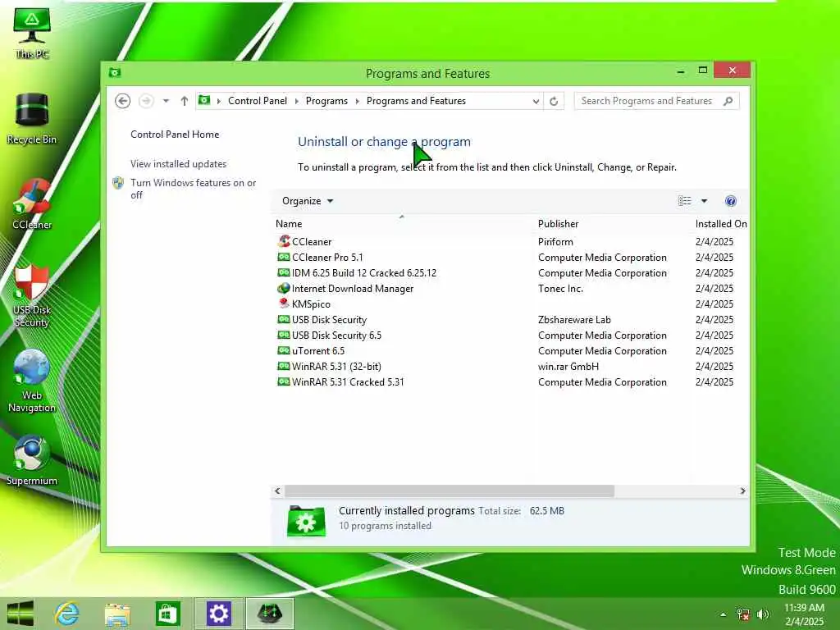Select the WinRAR 5.31 (32-bit) row
The height and width of the screenshot is (630, 840).
pos(510,366)
